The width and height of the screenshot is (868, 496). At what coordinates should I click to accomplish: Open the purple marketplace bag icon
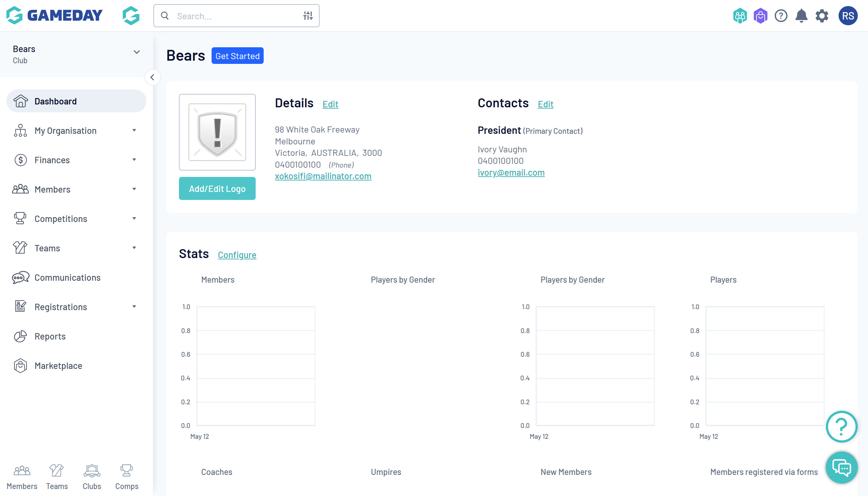click(760, 16)
